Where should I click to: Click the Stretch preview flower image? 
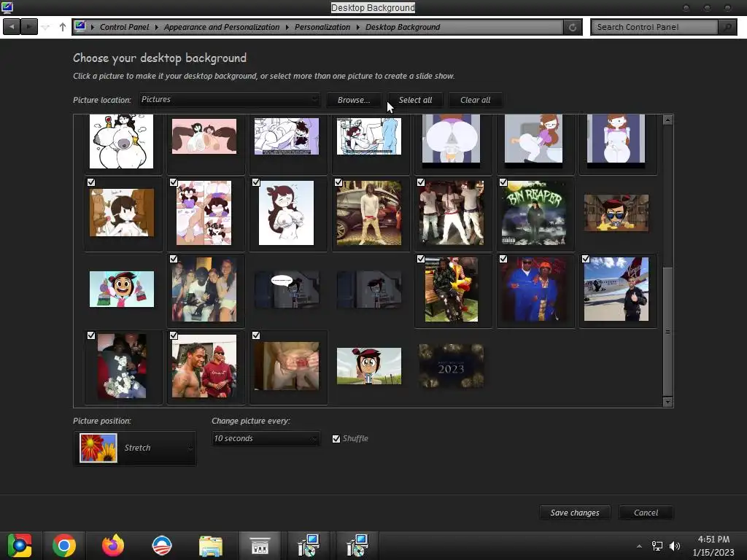98,448
